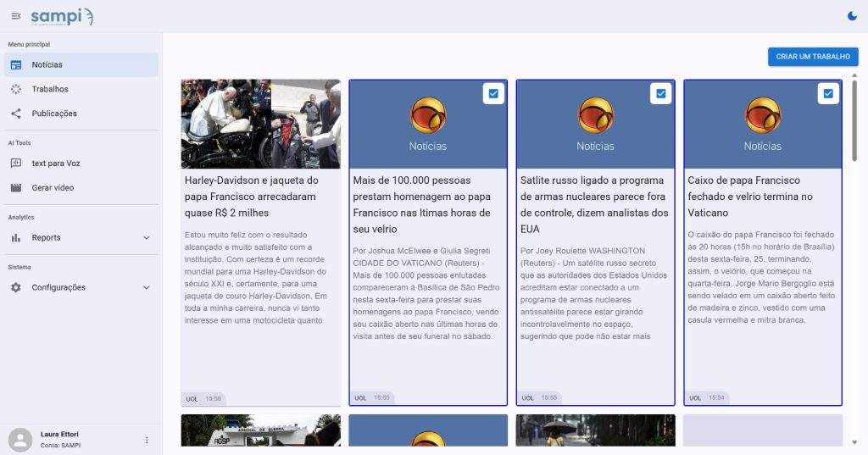The height and width of the screenshot is (455, 868).
Task: Click the vertical scrollbar of news list
Action: point(854,119)
